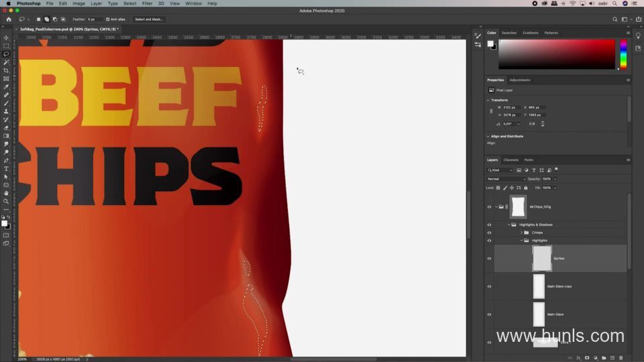Click the create new group folder icon
644x362 pixels.
click(604, 358)
